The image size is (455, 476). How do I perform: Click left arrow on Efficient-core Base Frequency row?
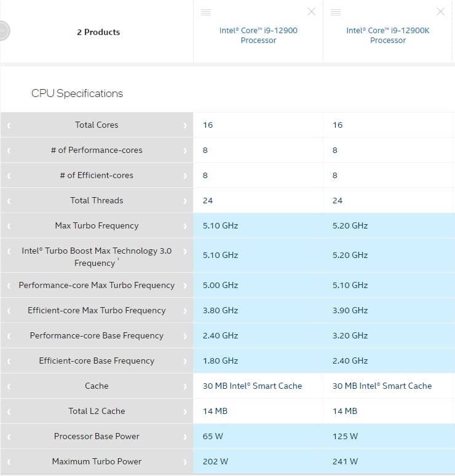[x=9, y=361]
